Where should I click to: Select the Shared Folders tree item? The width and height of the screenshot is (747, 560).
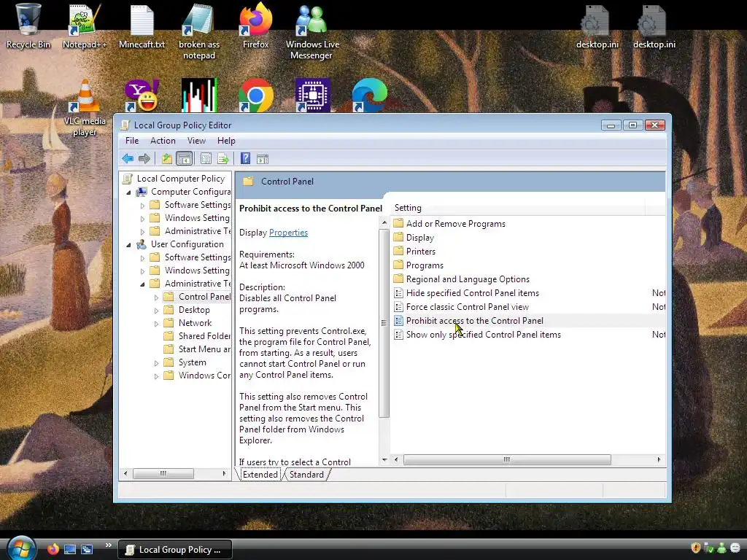(x=204, y=336)
